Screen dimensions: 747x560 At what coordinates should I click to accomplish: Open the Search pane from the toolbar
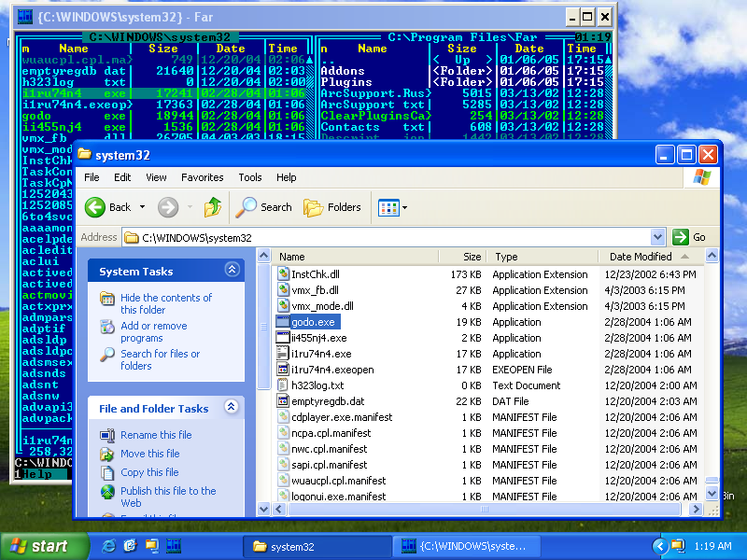[x=264, y=207]
